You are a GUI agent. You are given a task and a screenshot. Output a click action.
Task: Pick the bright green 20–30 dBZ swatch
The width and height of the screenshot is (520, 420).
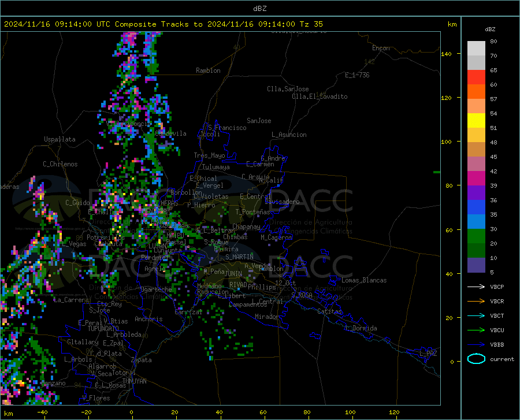click(476, 236)
